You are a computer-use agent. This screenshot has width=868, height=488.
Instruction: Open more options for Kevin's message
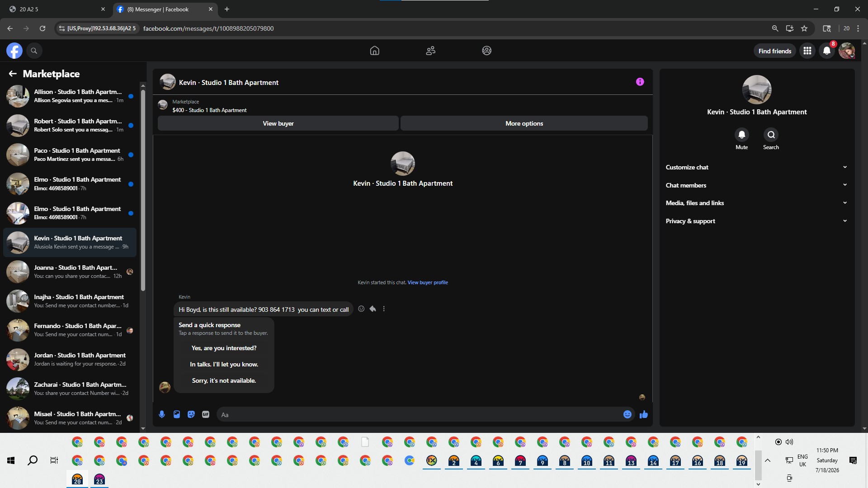[x=384, y=309]
